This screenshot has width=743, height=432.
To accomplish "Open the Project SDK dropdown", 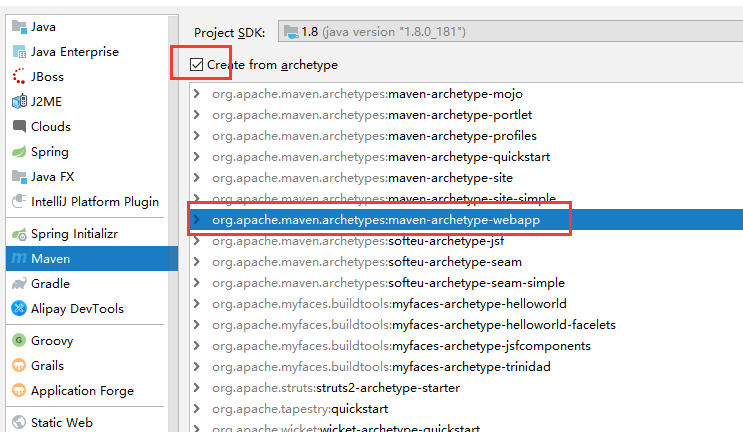I will tap(510, 32).
